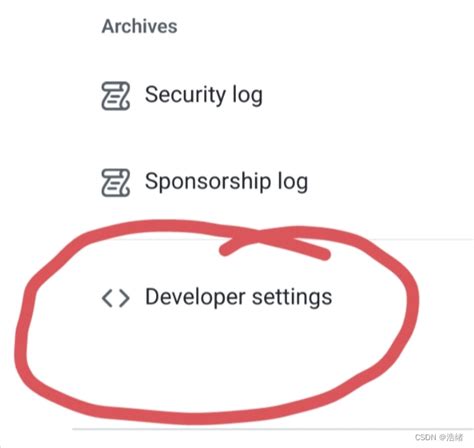Click the Archives section heading

pos(139,26)
